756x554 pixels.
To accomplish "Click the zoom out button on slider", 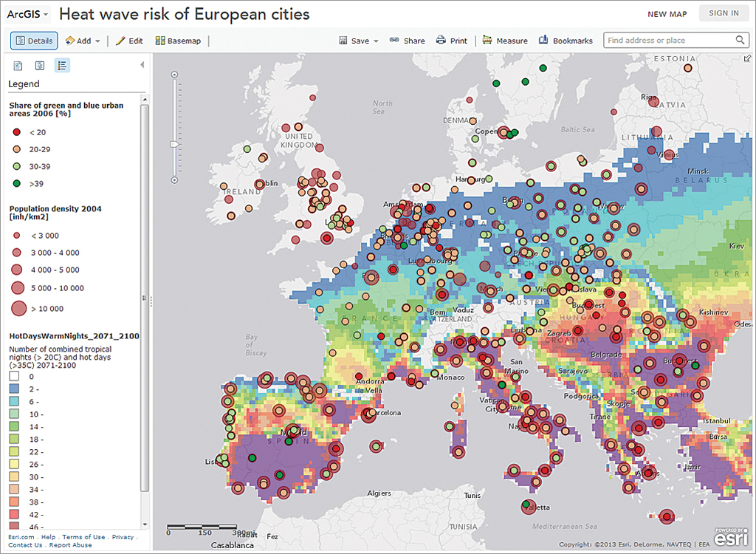I will [174, 180].
